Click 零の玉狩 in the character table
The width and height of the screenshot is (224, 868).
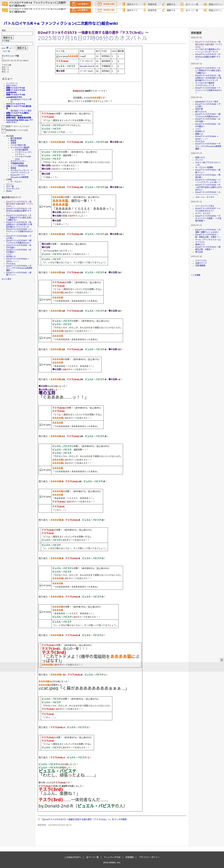pyautogui.click(x=60, y=71)
